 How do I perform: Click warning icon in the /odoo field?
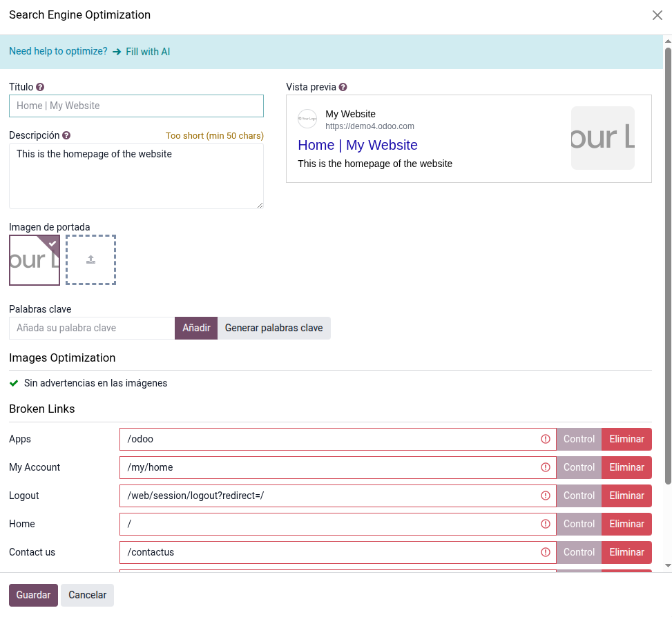click(x=546, y=439)
